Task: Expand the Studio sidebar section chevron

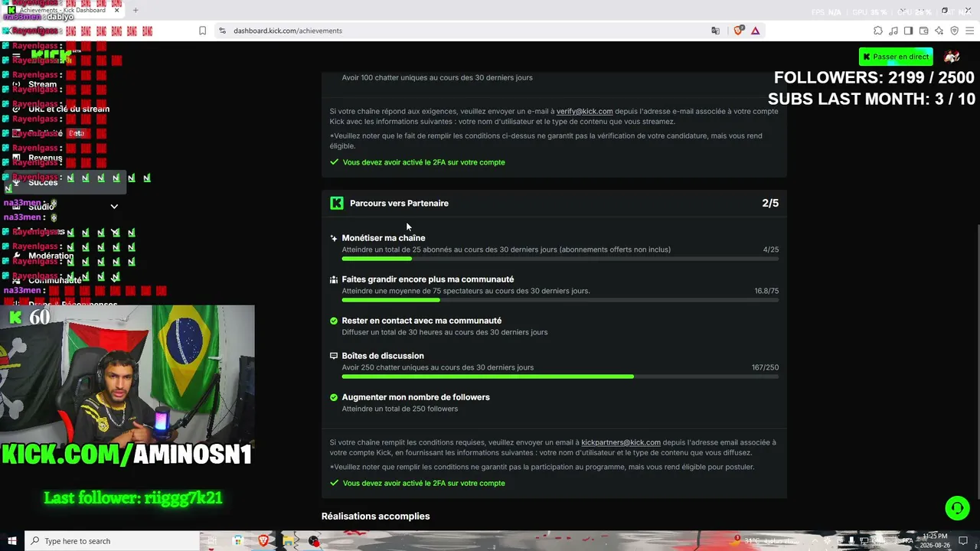Action: [x=114, y=207]
